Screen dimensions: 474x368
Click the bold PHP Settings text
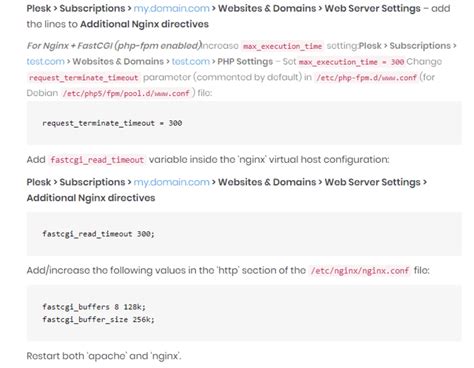click(245, 62)
